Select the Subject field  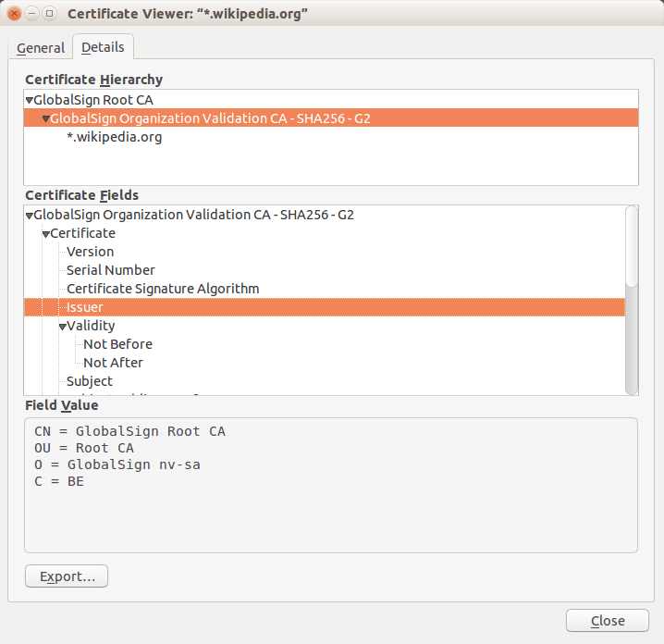click(x=325, y=381)
